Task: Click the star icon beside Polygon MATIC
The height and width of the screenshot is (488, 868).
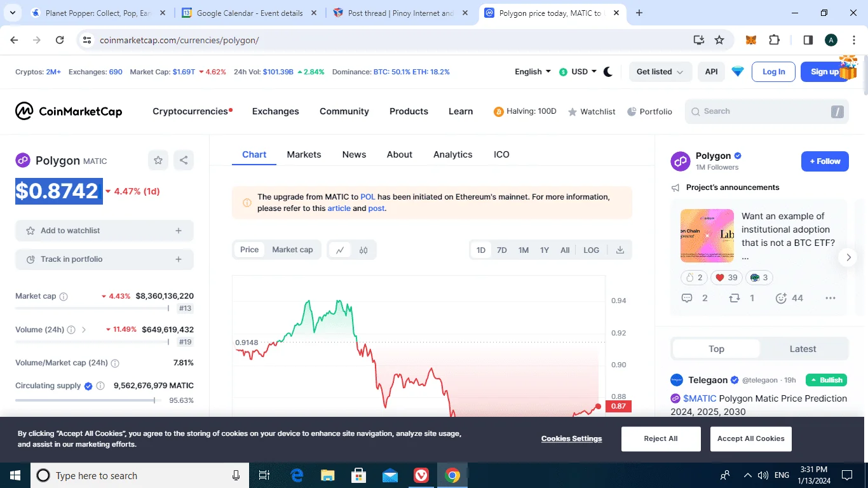Action: tap(158, 160)
